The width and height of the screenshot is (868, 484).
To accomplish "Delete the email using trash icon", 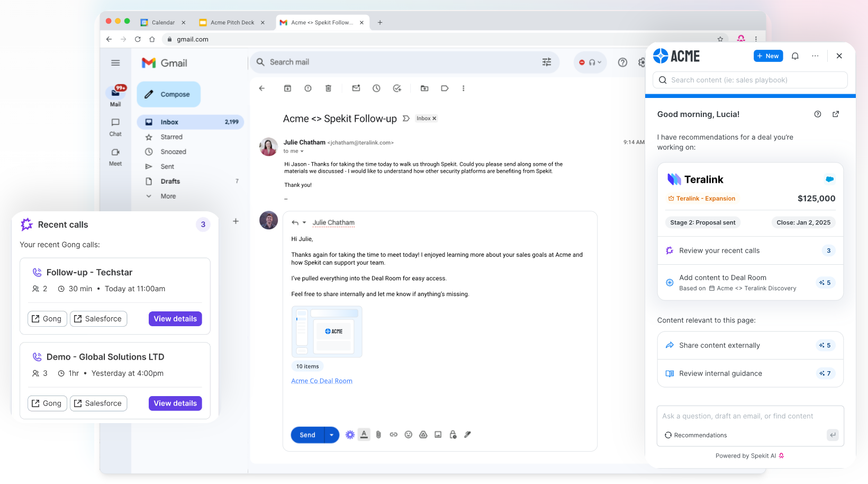I will (x=328, y=88).
